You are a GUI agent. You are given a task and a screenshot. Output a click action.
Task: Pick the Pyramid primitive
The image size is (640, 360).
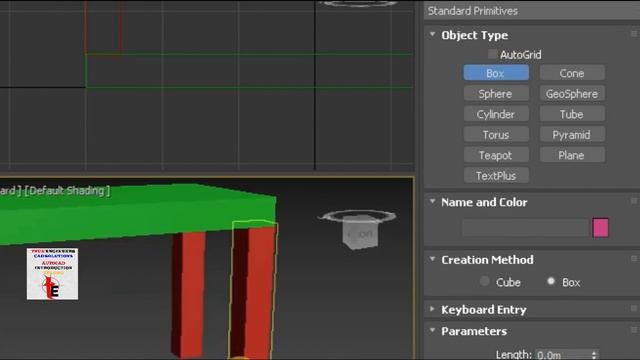(572, 135)
